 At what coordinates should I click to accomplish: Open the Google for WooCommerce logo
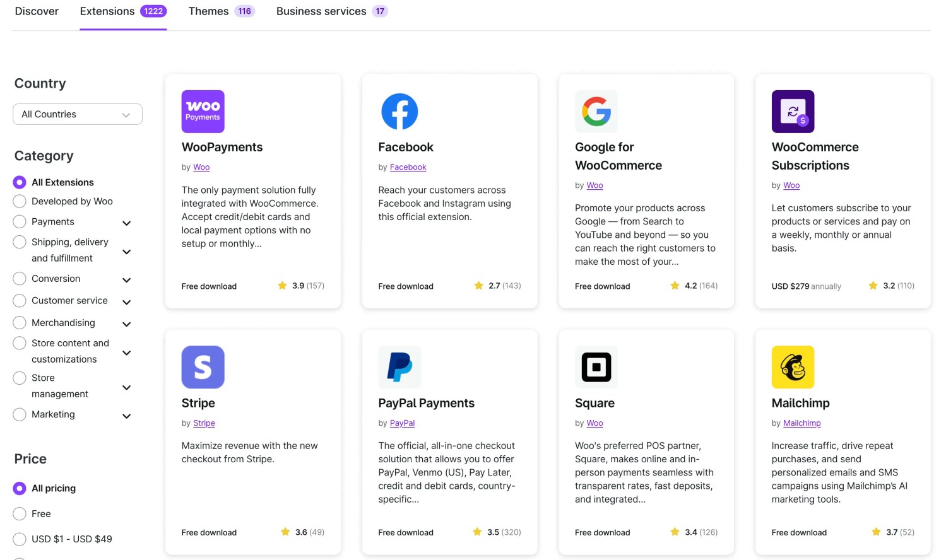pos(596,112)
